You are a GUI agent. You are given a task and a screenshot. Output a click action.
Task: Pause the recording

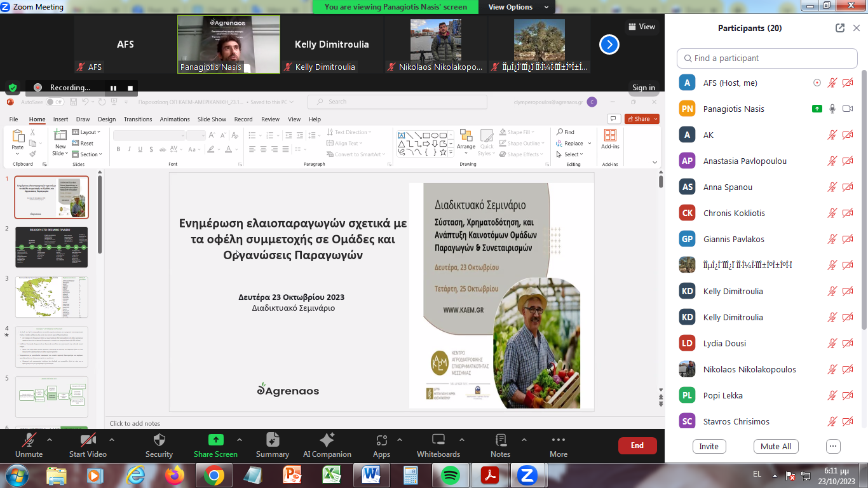point(113,88)
